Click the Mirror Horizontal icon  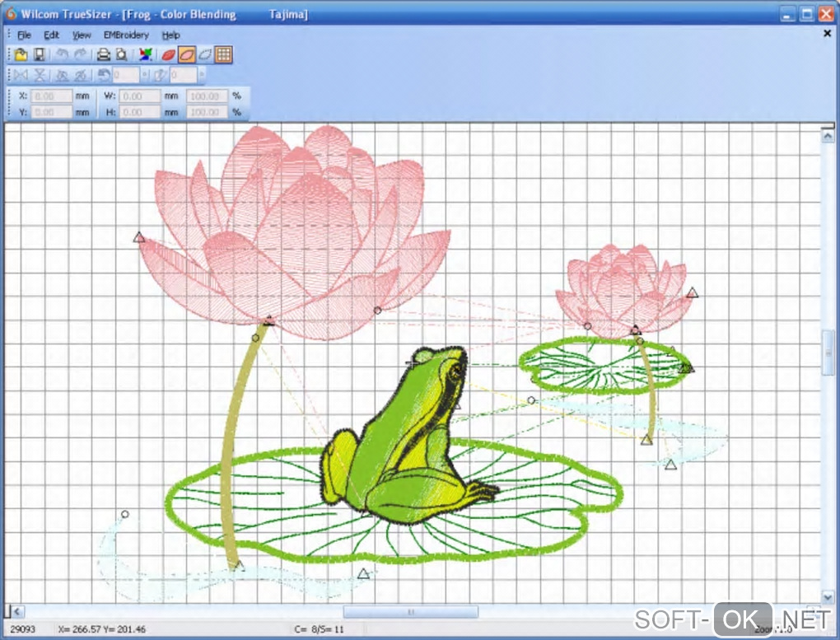coord(21,75)
